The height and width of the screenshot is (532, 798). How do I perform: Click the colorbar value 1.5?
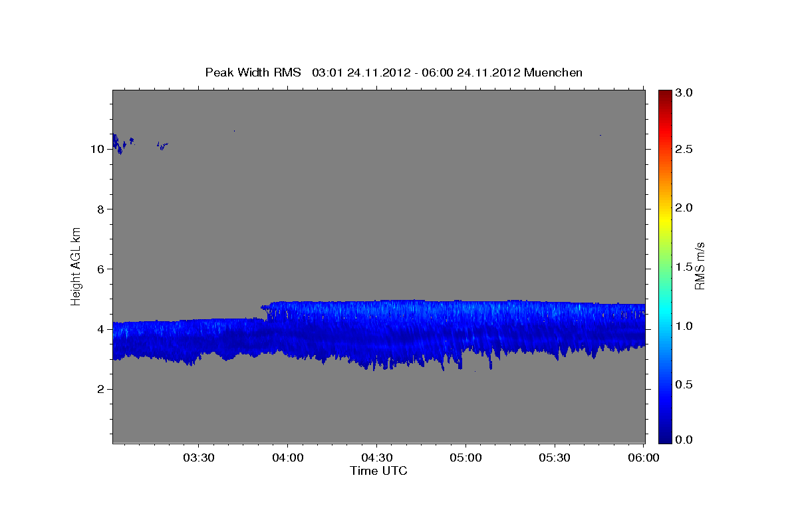(686, 267)
